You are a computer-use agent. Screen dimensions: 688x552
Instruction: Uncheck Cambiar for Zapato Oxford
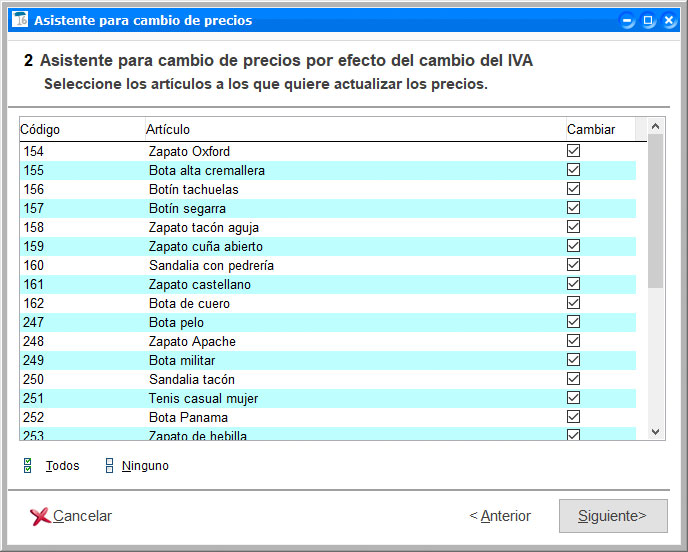click(x=573, y=151)
